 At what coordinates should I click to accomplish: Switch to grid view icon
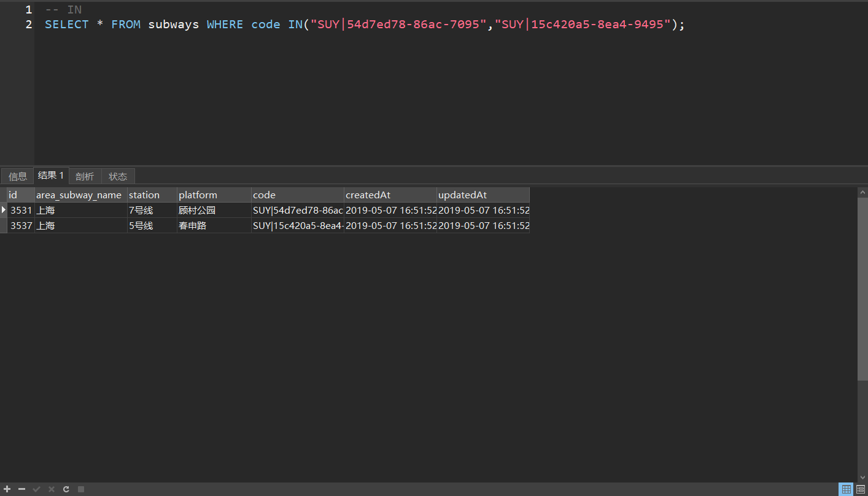[x=847, y=489]
